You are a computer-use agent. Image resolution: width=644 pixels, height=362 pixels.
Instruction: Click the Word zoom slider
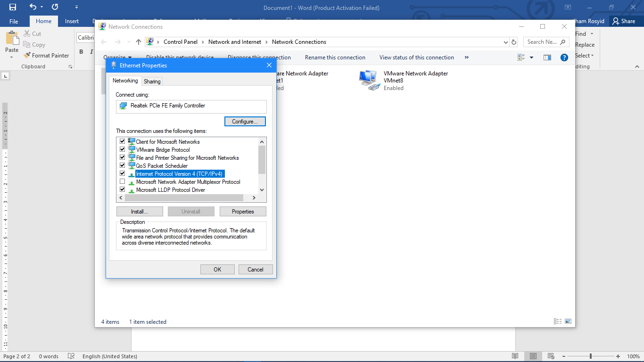point(590,356)
